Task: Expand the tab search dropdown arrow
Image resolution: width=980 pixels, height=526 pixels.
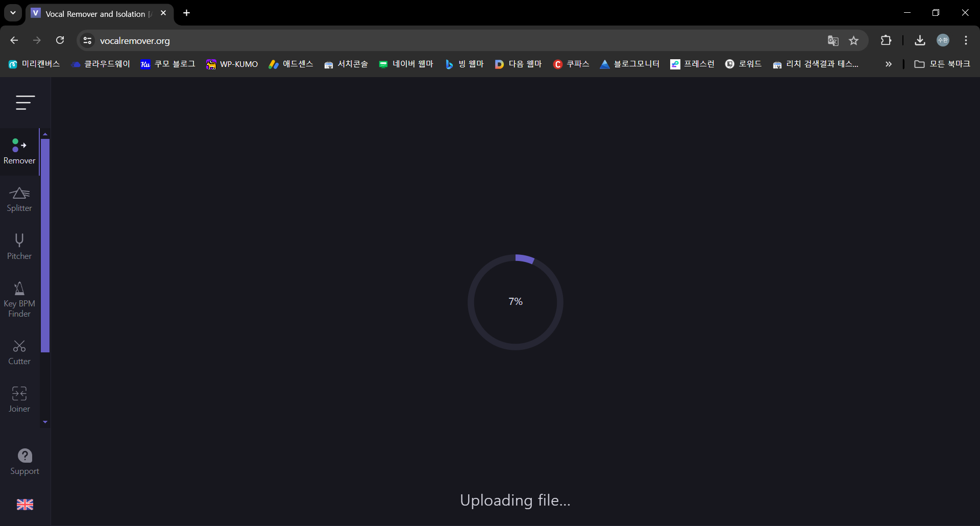Action: 13,13
